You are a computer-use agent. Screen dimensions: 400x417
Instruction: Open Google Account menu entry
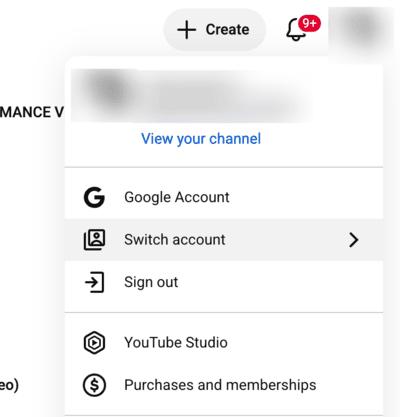[x=224, y=197]
